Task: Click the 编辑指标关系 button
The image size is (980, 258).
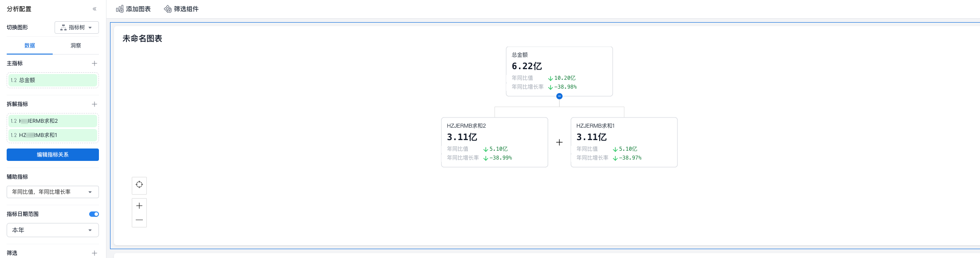Action: click(x=53, y=155)
